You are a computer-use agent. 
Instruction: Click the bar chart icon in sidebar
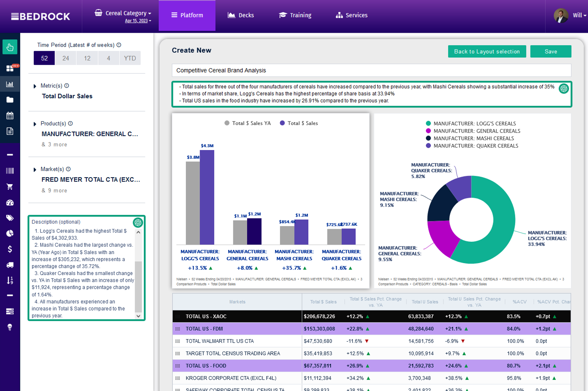pos(10,84)
